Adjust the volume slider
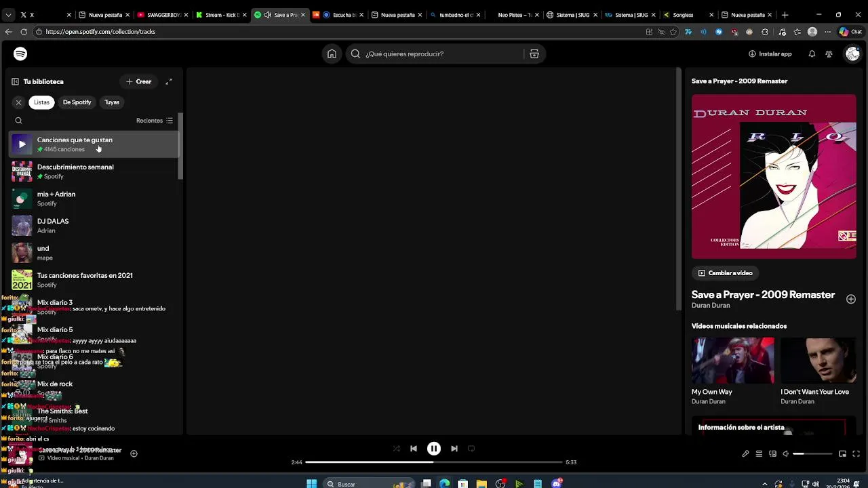 [812, 454]
